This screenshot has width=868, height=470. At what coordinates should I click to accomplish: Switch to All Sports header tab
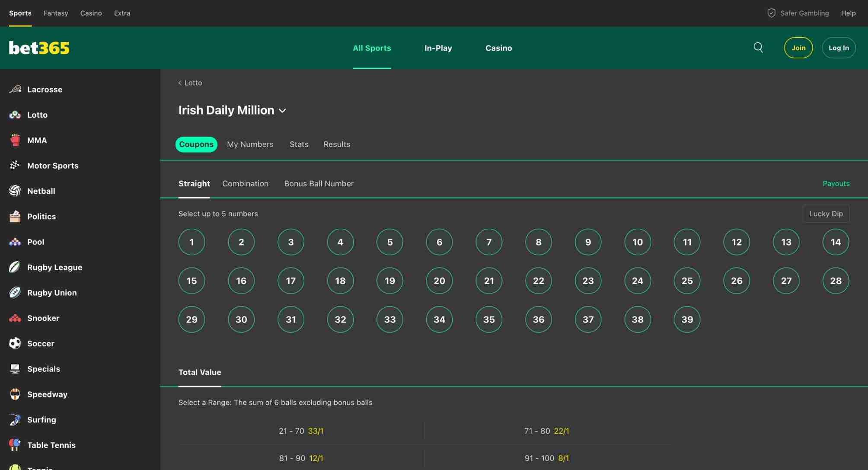372,48
